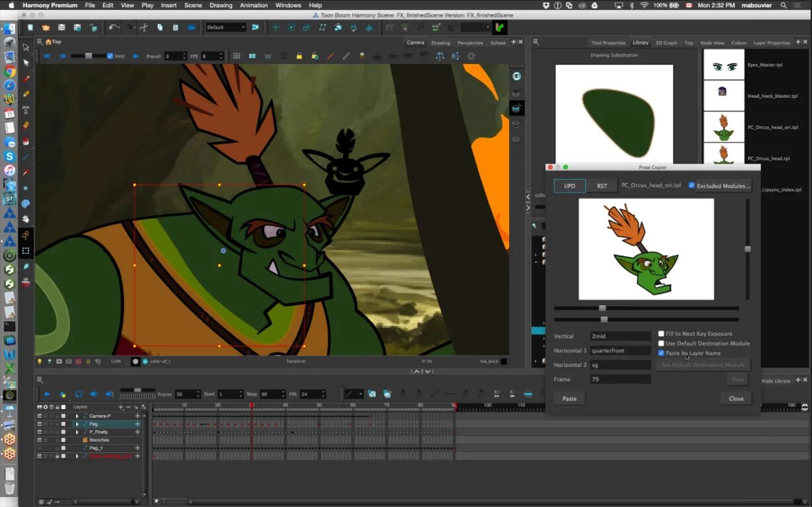Click the timeline Play button icon
Screen dimensions: 812x507
click(x=47, y=394)
